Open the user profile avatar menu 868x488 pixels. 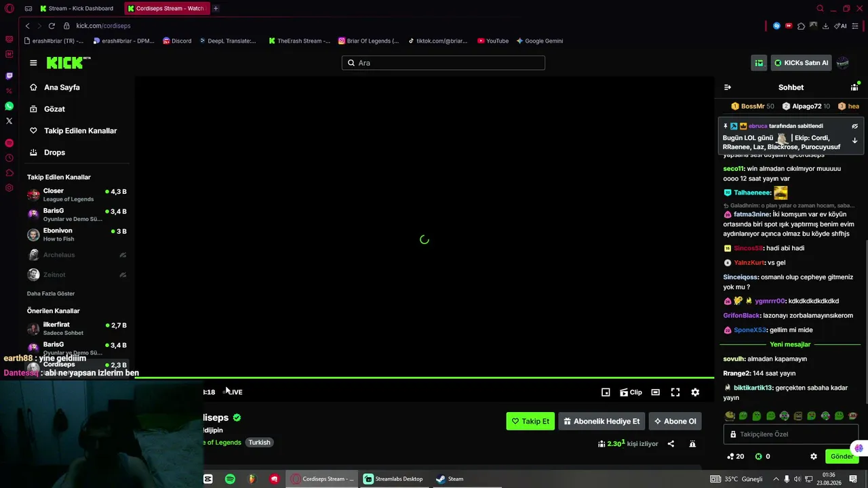tap(843, 63)
